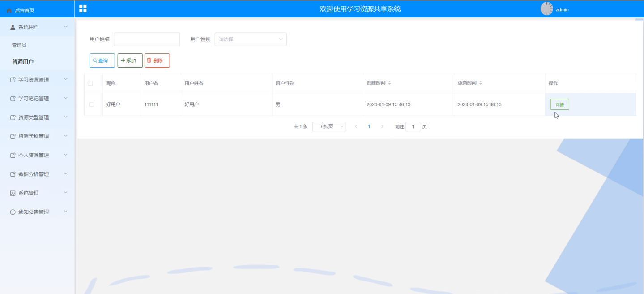Click the 删除 delete button
This screenshot has height=294, width=644.
(157, 61)
